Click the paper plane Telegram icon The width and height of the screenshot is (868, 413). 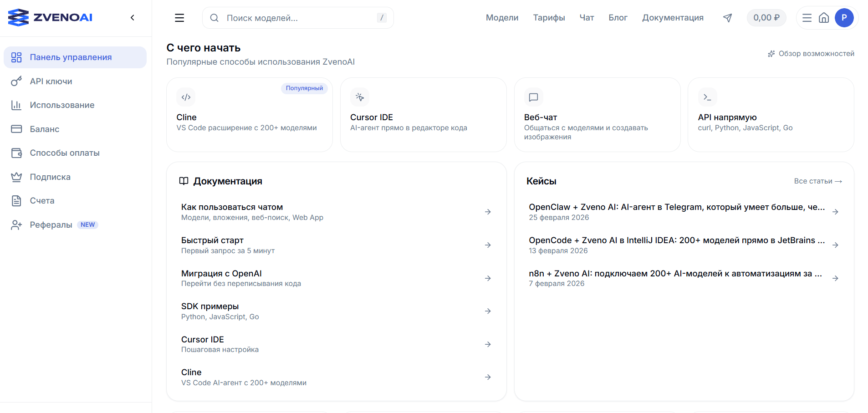728,18
